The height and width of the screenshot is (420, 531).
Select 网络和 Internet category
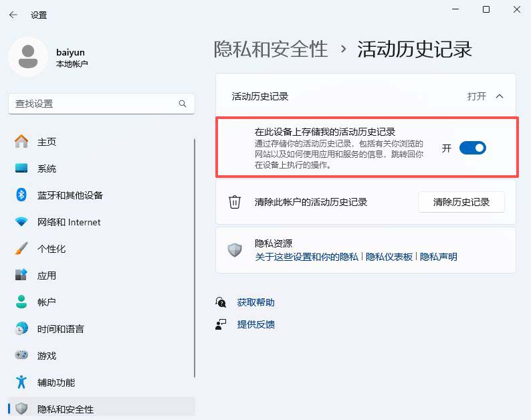coord(101,222)
